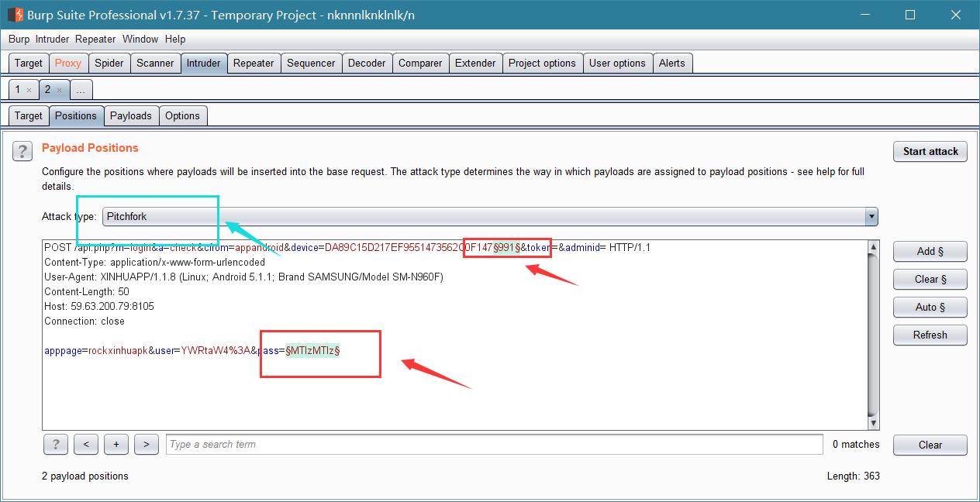Open new Intruder tab with ellipsis
The width and height of the screenshot is (980, 502).
pos(81,90)
